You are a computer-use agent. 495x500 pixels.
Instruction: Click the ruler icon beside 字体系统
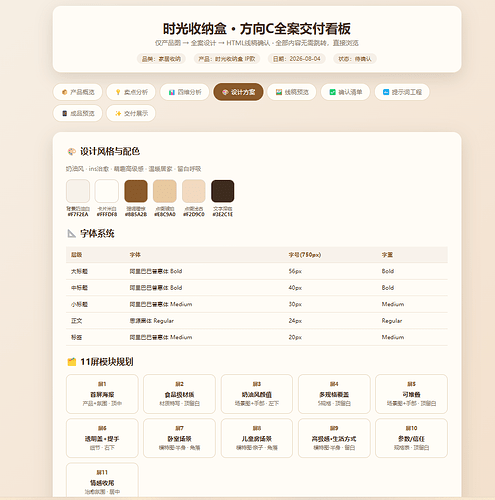coord(72,233)
